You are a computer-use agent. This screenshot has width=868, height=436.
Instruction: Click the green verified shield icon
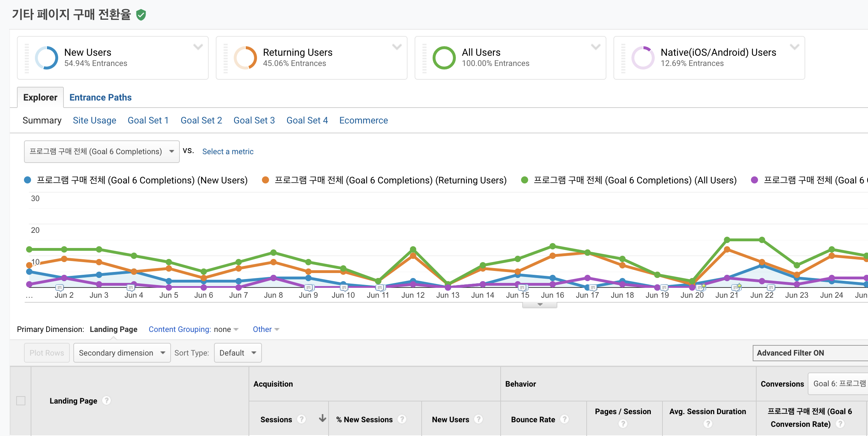pyautogui.click(x=141, y=15)
